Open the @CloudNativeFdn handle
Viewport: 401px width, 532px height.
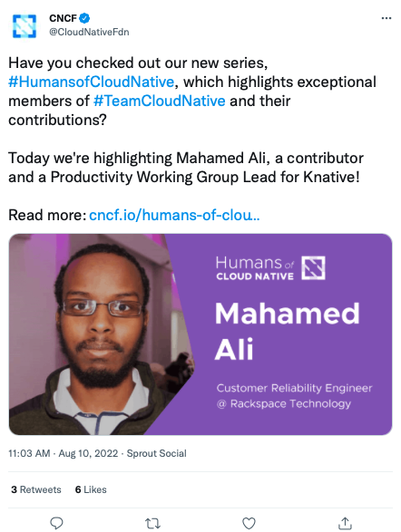89,32
